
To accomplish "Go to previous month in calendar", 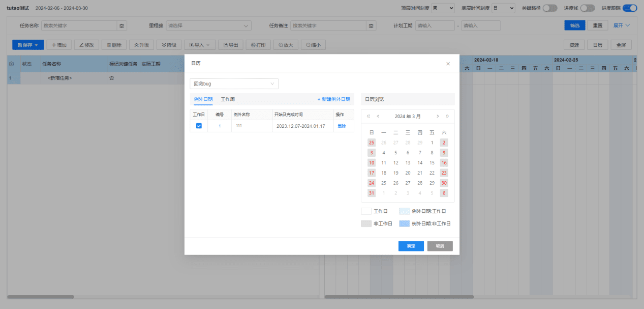I will [x=378, y=117].
